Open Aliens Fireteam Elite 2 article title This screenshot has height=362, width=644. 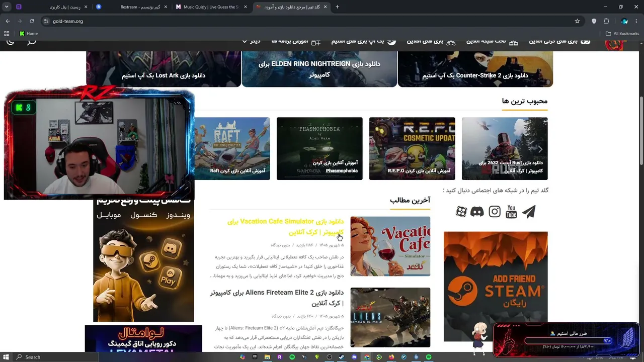[x=277, y=298]
